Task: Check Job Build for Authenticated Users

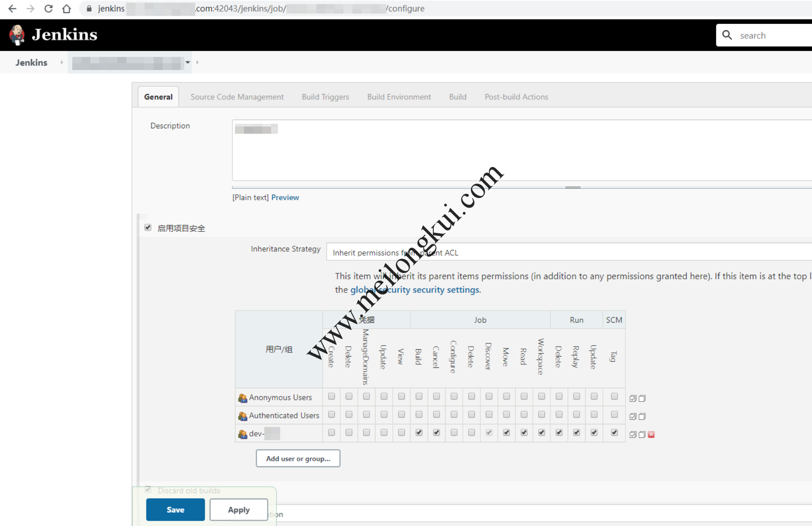Action: pyautogui.click(x=419, y=414)
